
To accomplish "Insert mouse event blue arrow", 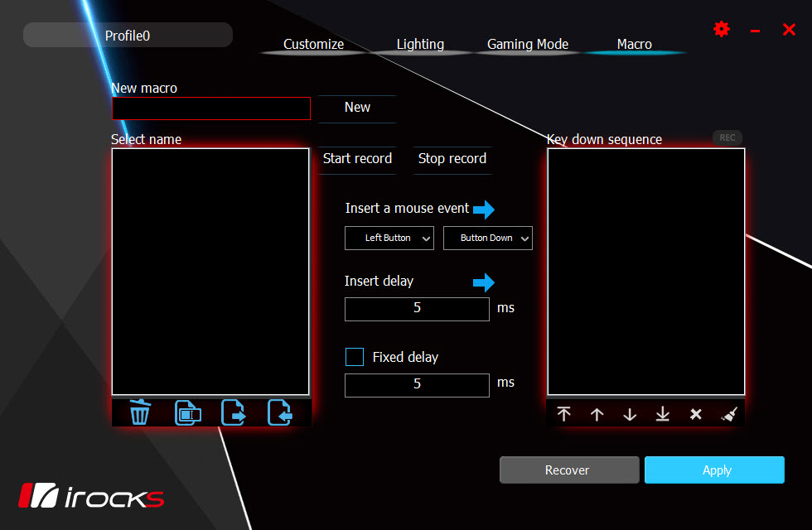I will (x=484, y=210).
